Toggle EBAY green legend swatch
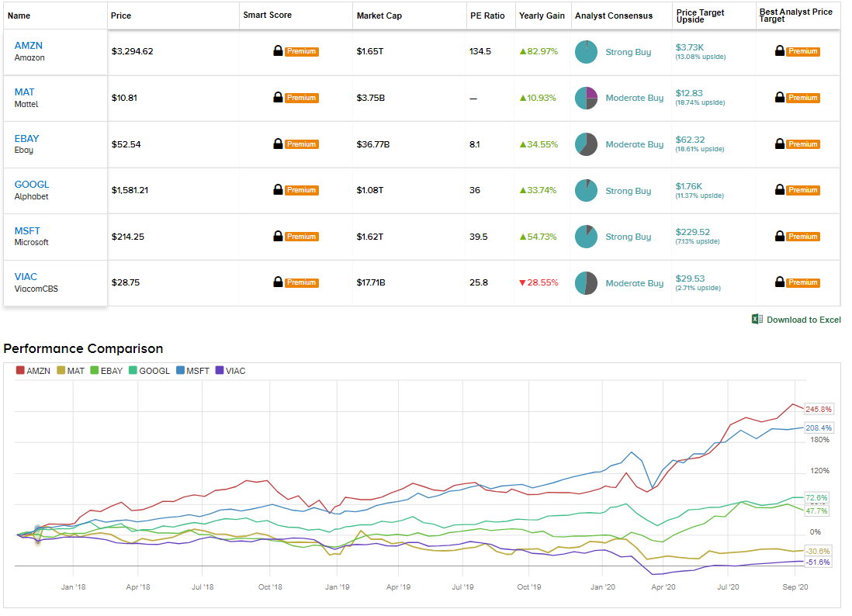The width and height of the screenshot is (852, 616). (95, 371)
